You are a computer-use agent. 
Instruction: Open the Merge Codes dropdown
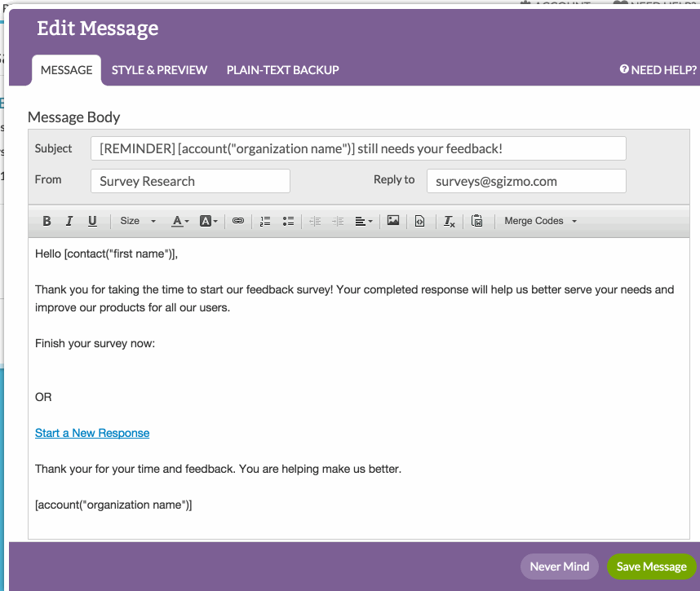tap(540, 220)
